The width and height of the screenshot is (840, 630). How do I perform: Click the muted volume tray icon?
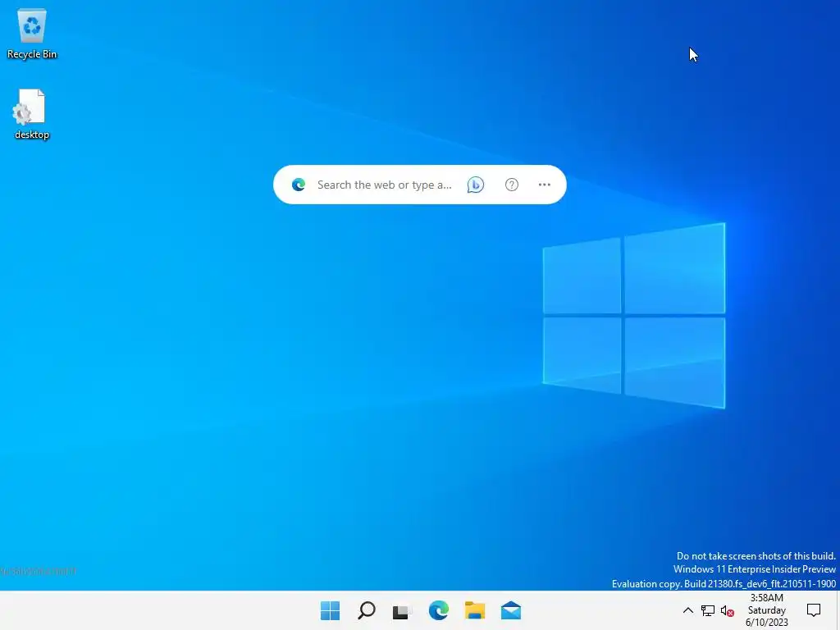[727, 610]
